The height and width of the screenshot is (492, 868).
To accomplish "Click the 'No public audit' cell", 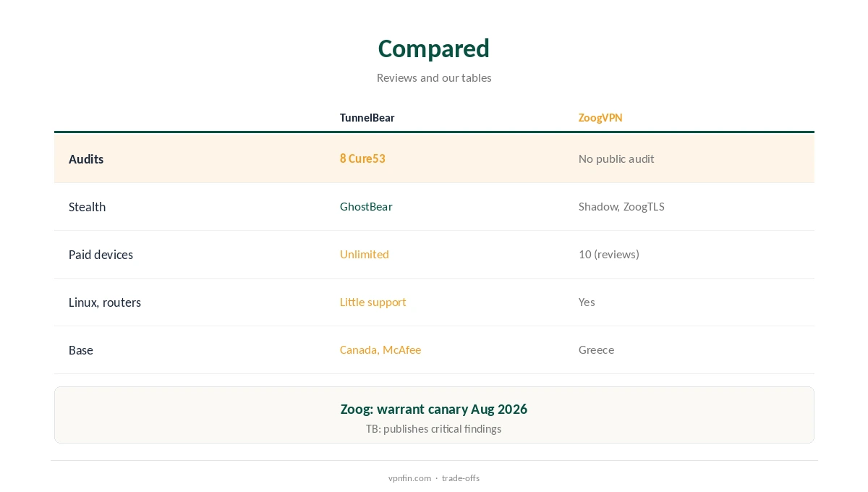I will point(616,158).
